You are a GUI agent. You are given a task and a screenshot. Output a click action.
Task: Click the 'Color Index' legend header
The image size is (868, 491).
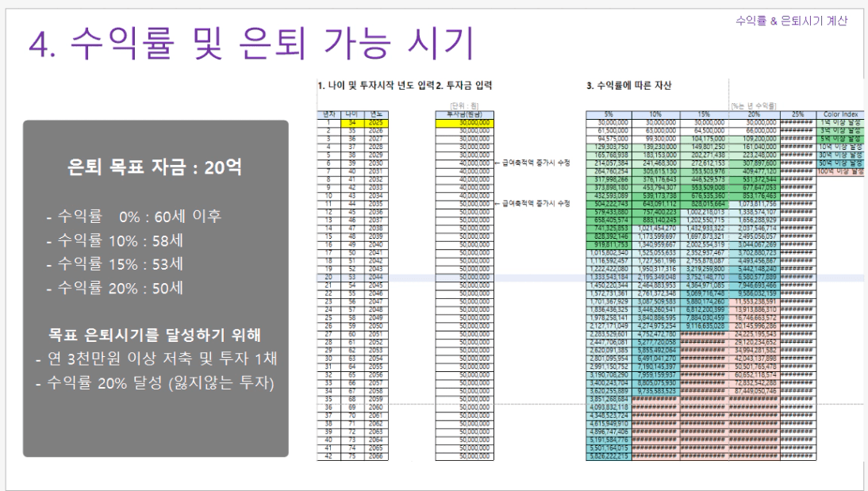(x=840, y=114)
